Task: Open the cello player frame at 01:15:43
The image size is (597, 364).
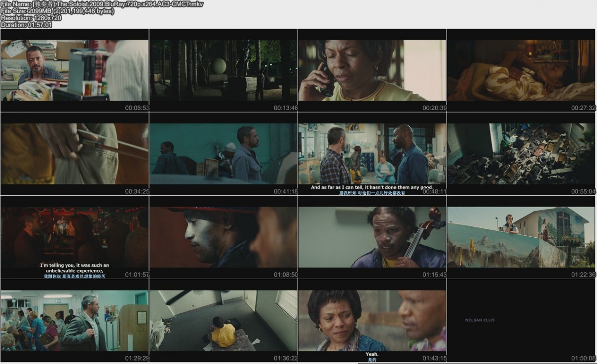Action: (x=373, y=237)
